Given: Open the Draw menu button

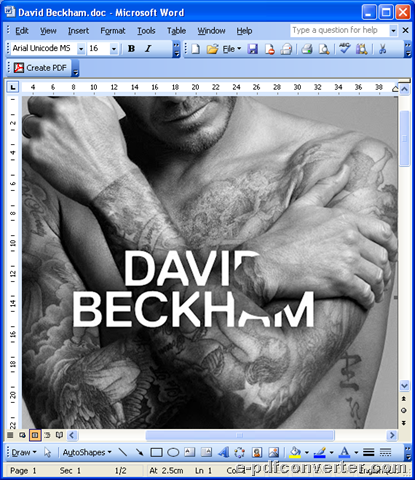Looking at the screenshot, I should tap(24, 452).
